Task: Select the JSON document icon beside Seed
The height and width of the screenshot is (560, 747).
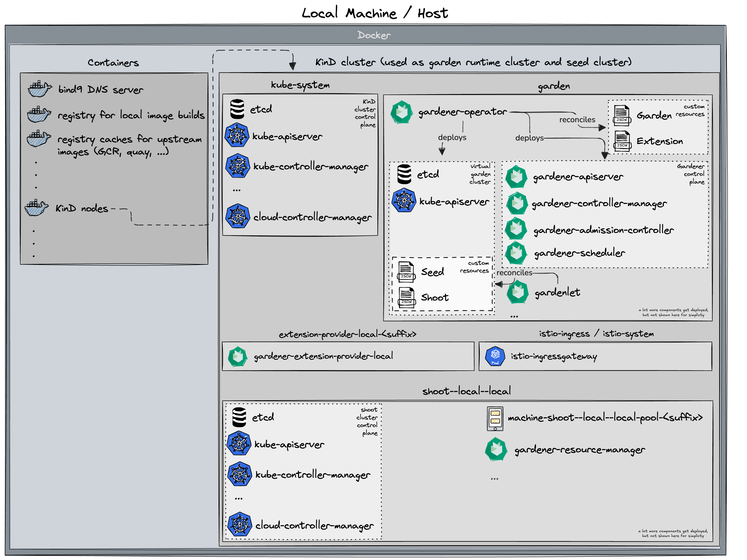Action: (407, 272)
